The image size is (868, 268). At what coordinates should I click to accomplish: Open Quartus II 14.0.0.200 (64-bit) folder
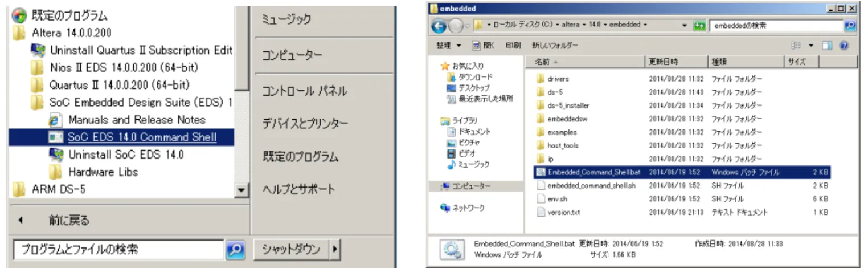coord(119,85)
